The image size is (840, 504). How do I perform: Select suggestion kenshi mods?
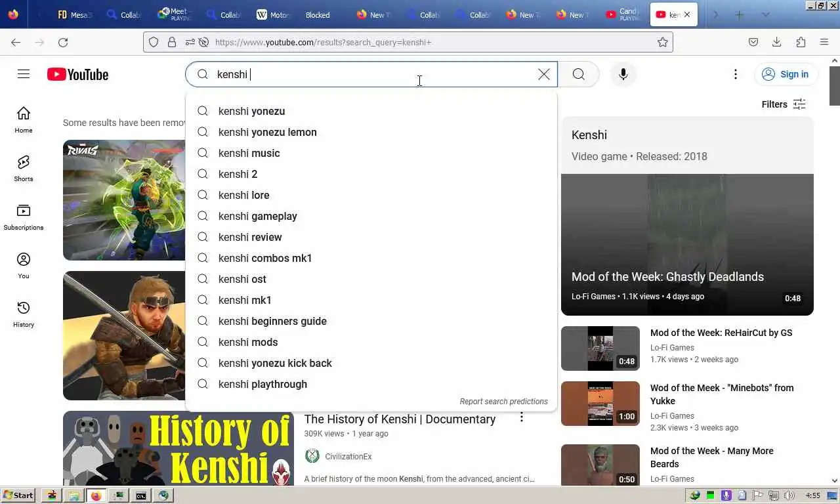point(371,342)
